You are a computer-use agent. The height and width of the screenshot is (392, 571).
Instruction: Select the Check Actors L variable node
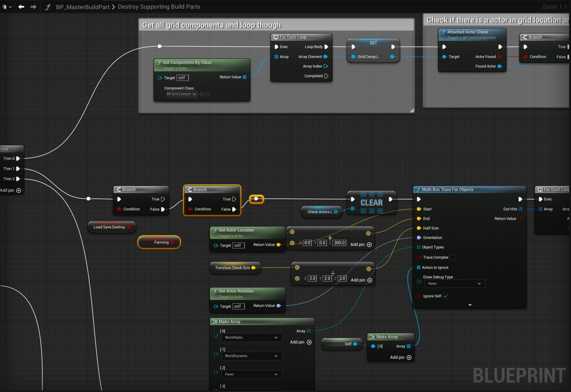[x=322, y=212]
